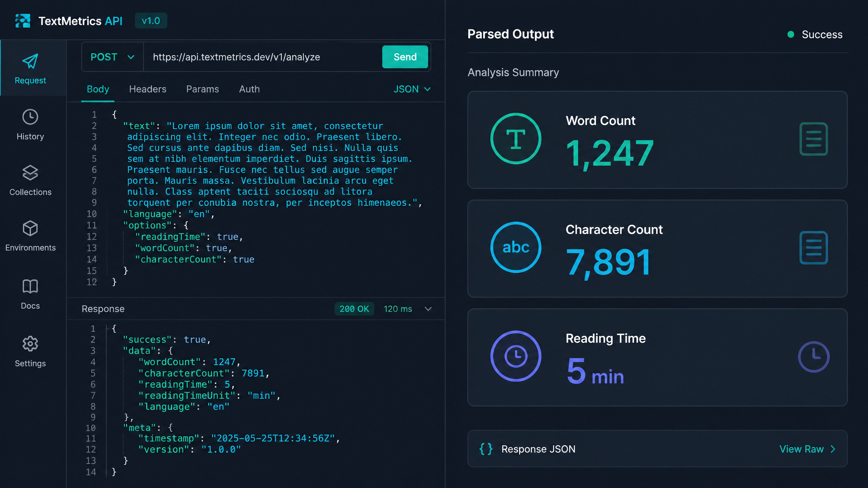Click the curly braces Response JSON icon
This screenshot has width=868, height=488.
tap(486, 449)
